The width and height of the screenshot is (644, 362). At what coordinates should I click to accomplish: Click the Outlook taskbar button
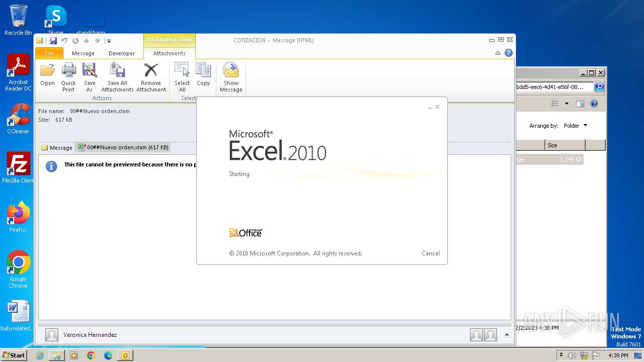point(125,355)
